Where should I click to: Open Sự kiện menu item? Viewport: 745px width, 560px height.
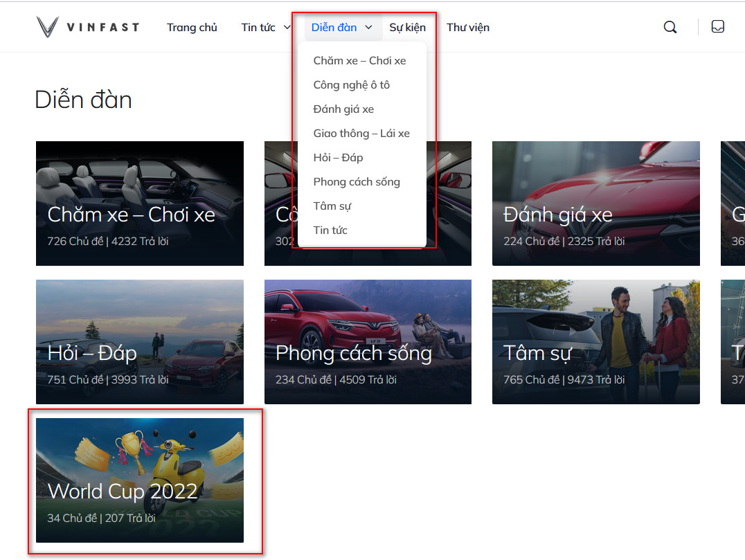(407, 28)
